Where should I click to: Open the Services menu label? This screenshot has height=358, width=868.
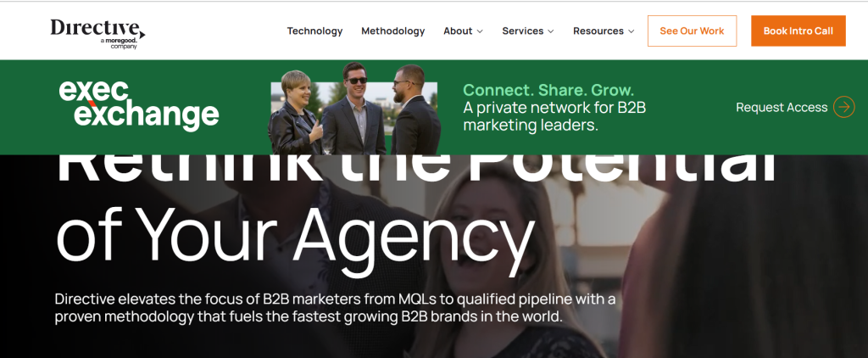pyautogui.click(x=522, y=31)
